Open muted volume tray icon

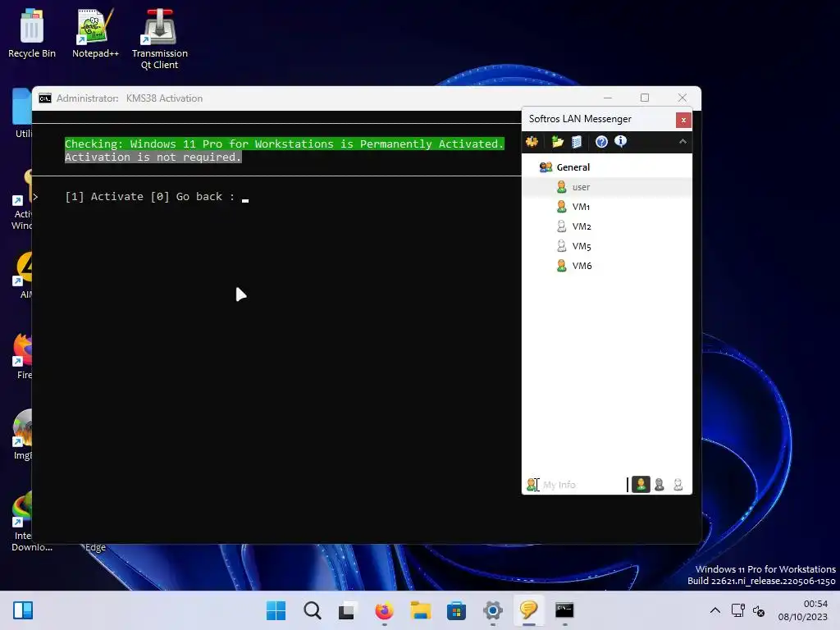[759, 610]
